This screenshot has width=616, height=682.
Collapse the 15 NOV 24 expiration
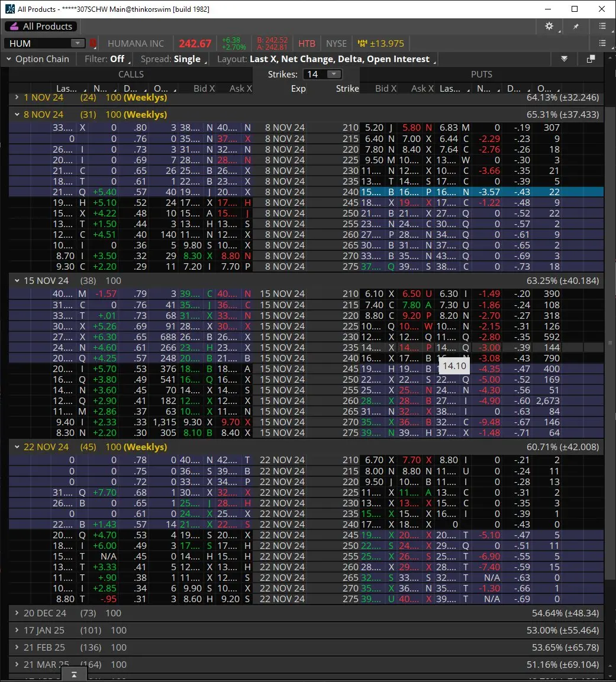17,280
